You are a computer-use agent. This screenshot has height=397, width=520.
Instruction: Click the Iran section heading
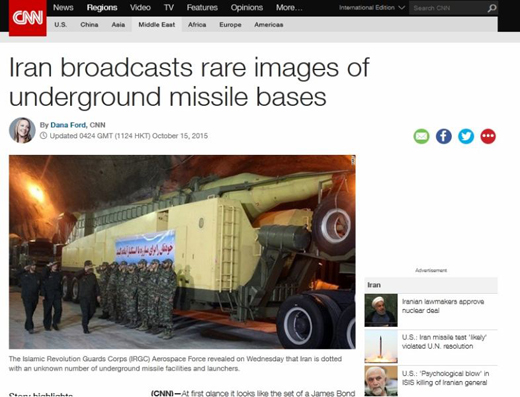tap(374, 285)
